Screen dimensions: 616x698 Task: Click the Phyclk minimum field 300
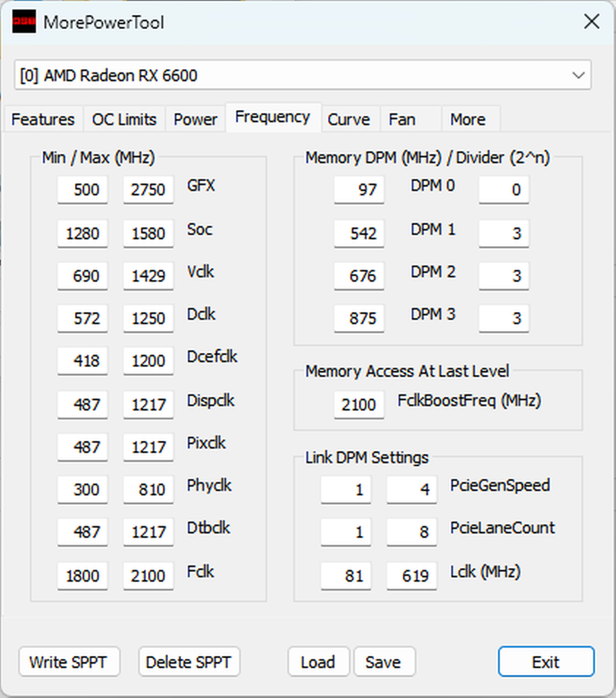(x=82, y=490)
